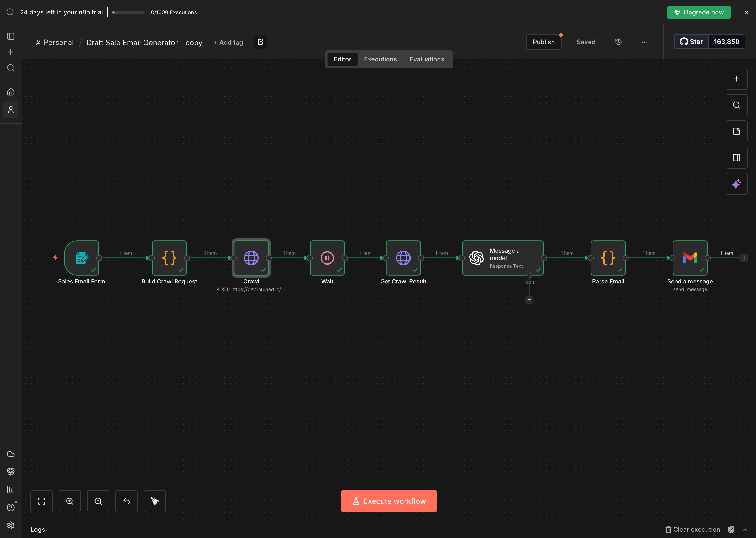Screen dimensions: 756x538
Task: Publish the Draft Sale Email Generator workflow
Action: coord(543,42)
